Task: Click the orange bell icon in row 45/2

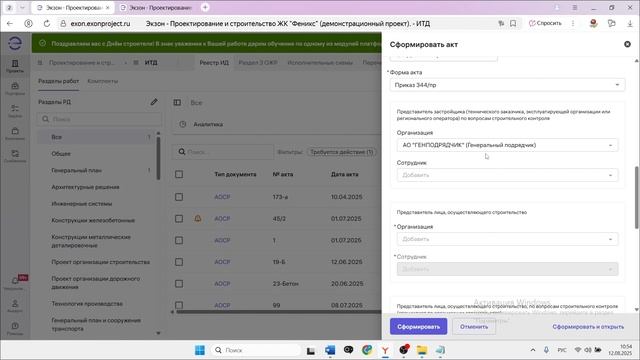Action: [x=198, y=219]
